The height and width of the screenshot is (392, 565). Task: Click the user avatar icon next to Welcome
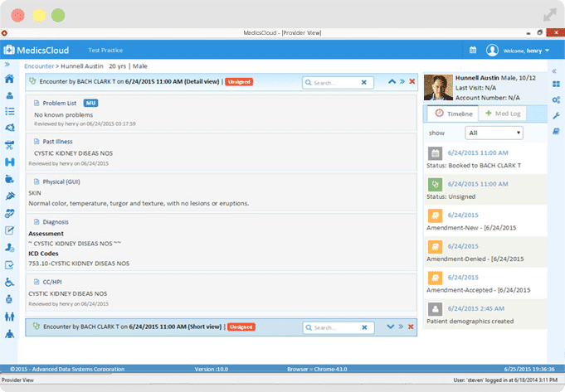click(492, 51)
